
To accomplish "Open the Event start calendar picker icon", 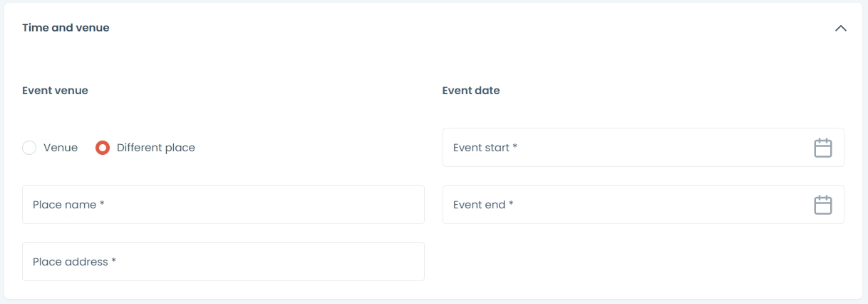I will (823, 148).
